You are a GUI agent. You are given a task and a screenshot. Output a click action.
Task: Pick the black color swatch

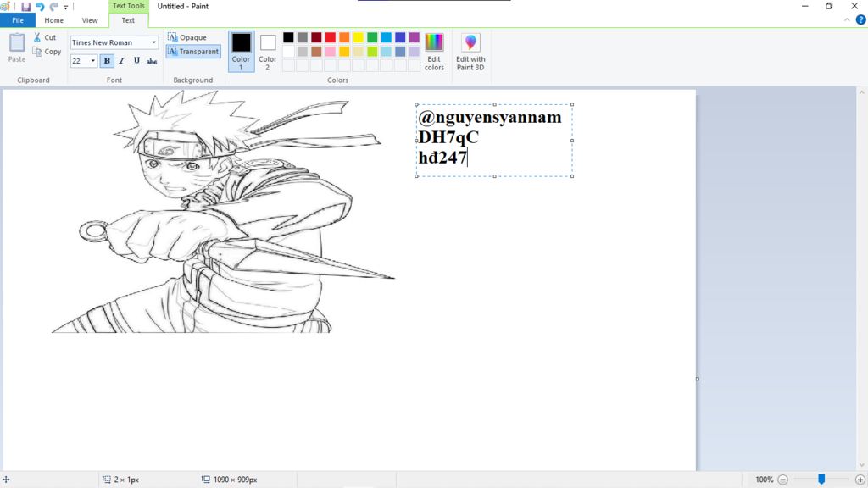click(x=288, y=37)
